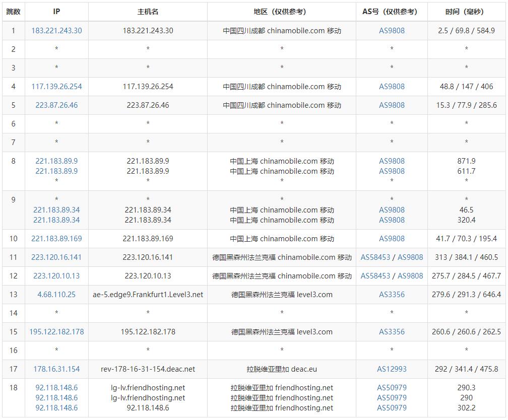Click timing value 320.4 in hop 9
508x420 pixels.
click(x=466, y=220)
